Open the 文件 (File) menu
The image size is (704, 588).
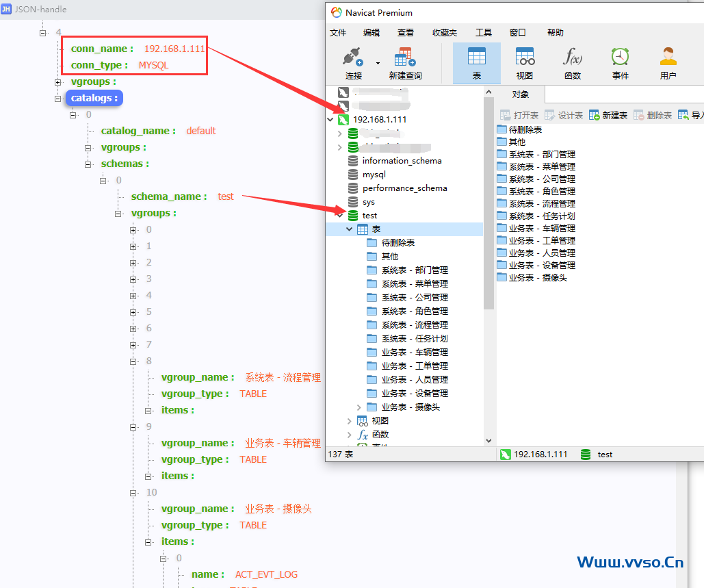(338, 32)
